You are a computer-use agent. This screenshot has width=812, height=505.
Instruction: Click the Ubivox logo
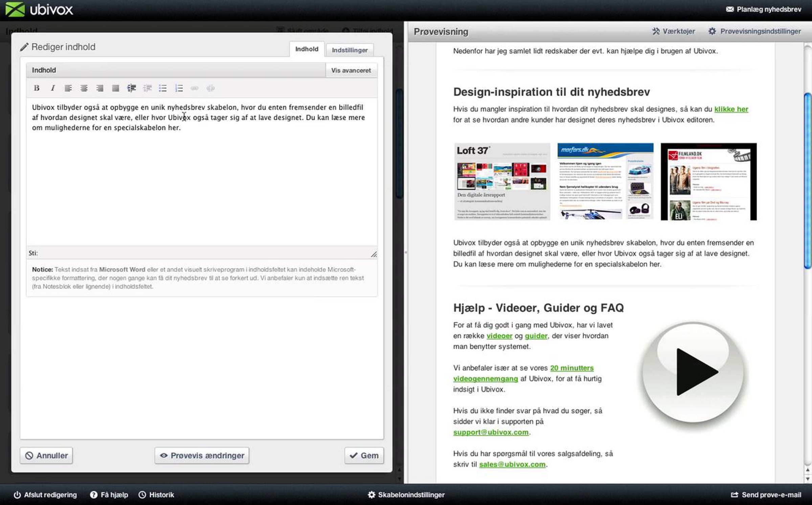click(39, 9)
